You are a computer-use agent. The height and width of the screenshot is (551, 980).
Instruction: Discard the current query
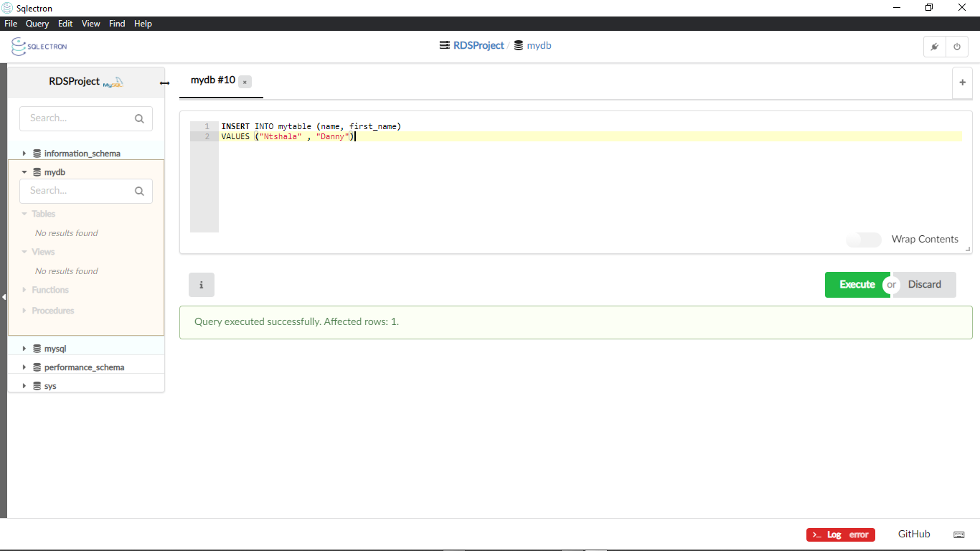click(924, 285)
